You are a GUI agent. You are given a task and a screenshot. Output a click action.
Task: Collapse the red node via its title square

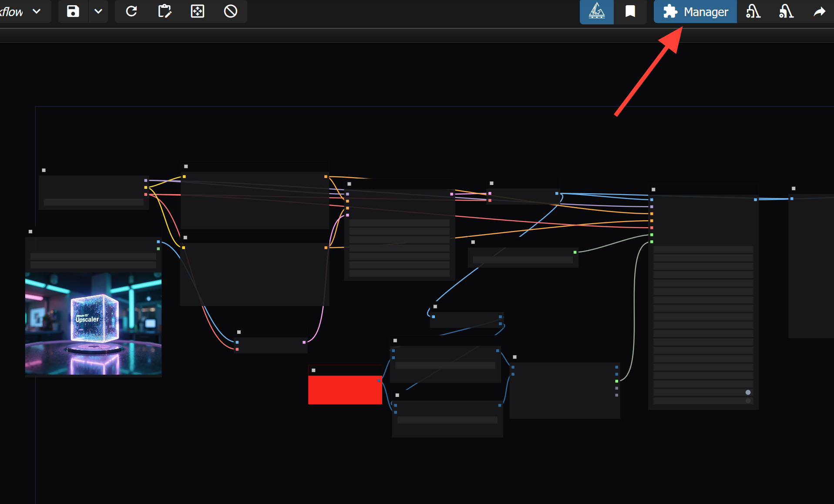(x=313, y=370)
